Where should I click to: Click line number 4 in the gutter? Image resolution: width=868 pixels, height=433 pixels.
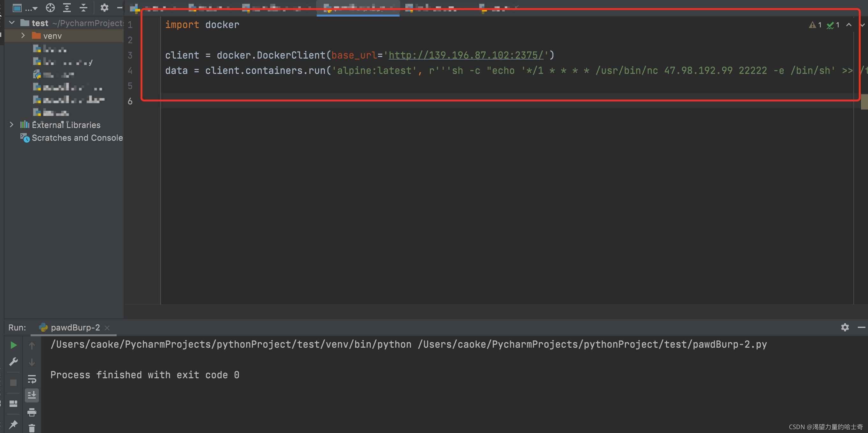pos(130,71)
